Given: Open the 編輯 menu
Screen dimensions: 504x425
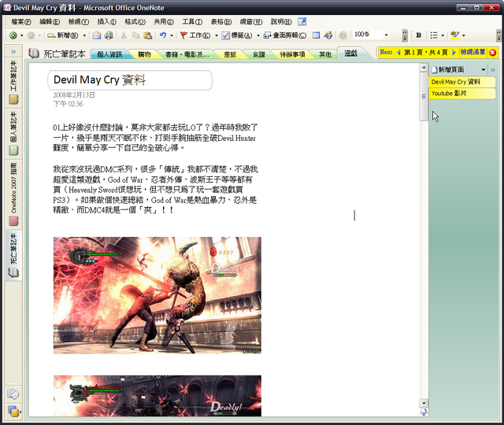Looking at the screenshot, I should point(50,21).
